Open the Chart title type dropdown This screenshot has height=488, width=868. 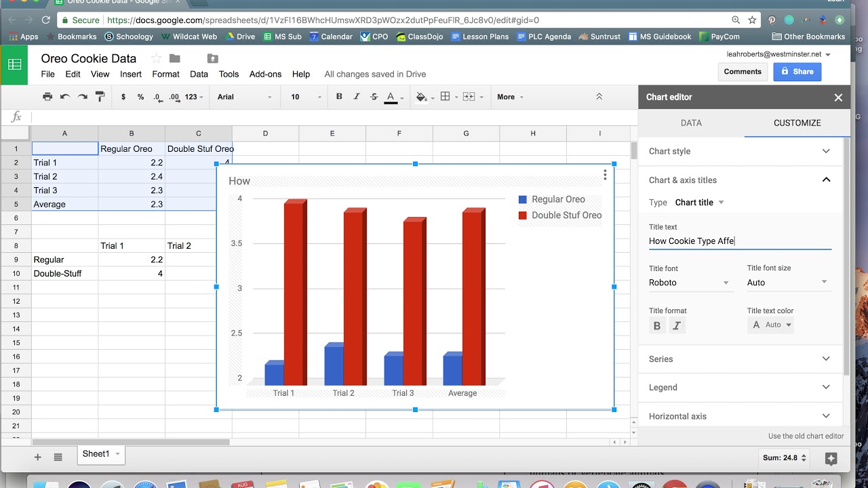click(x=700, y=203)
